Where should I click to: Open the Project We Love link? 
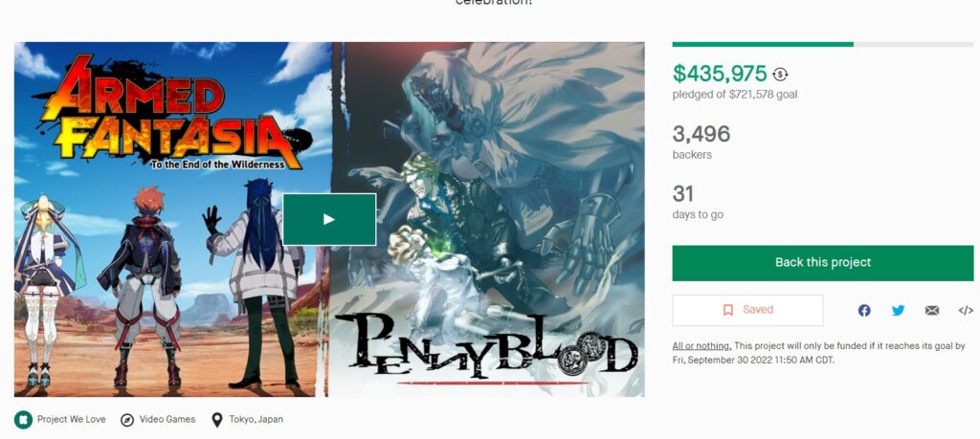71,420
